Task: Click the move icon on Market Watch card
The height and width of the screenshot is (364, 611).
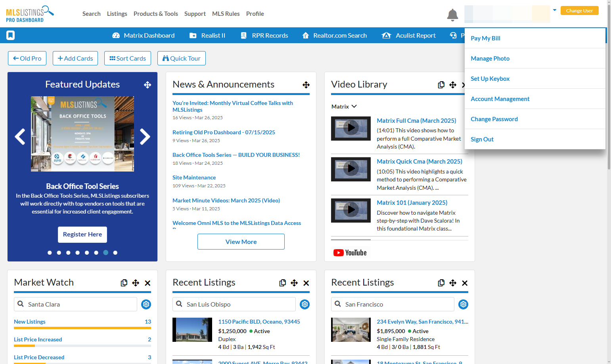Action: tap(136, 283)
